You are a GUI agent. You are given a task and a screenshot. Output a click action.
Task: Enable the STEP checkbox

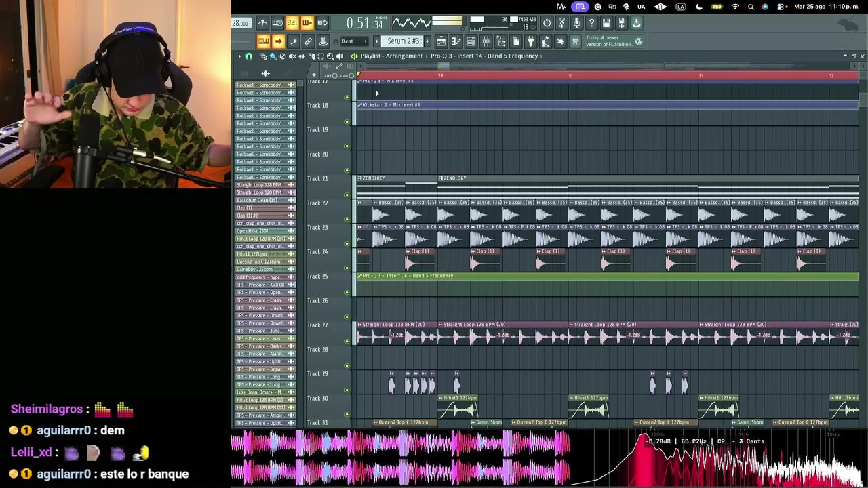334,75
